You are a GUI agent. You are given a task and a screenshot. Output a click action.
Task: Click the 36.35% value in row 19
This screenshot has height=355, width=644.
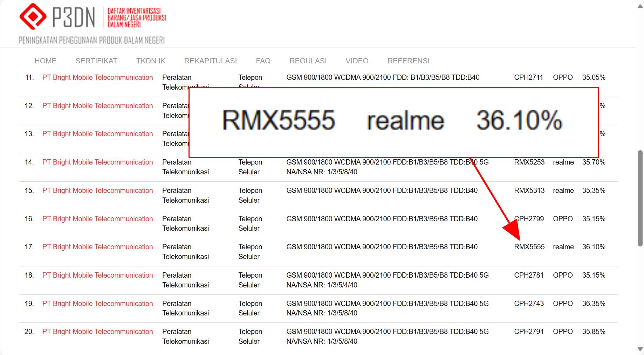tap(594, 304)
